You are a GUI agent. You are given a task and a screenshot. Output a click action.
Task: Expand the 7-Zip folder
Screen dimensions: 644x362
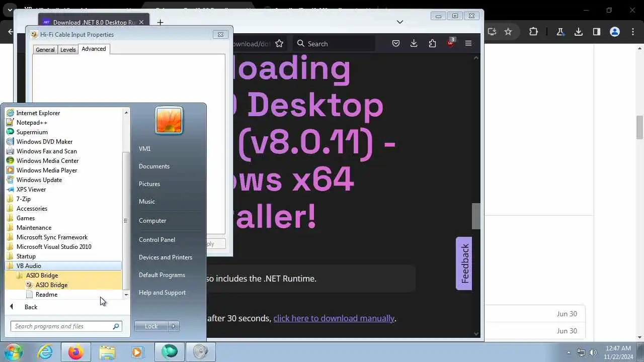(x=23, y=199)
